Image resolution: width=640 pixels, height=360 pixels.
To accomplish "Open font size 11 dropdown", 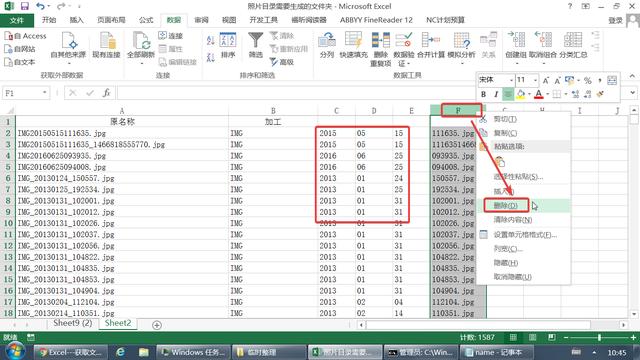I will [x=536, y=80].
